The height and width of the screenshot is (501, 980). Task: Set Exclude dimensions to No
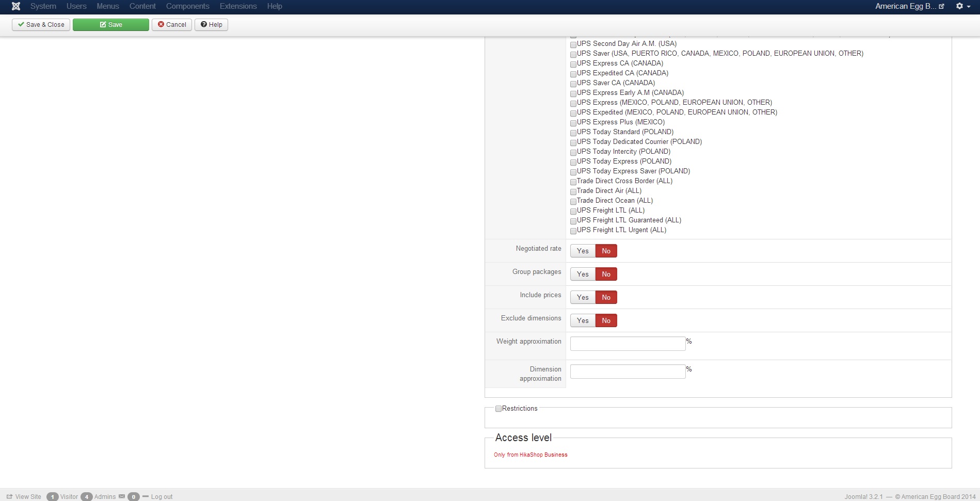coord(606,321)
